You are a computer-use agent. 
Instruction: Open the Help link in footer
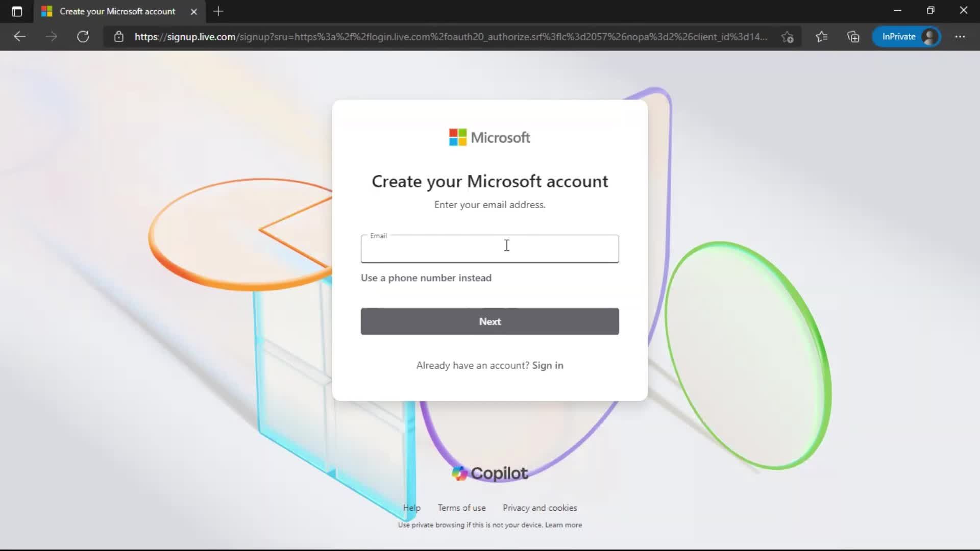(x=411, y=508)
